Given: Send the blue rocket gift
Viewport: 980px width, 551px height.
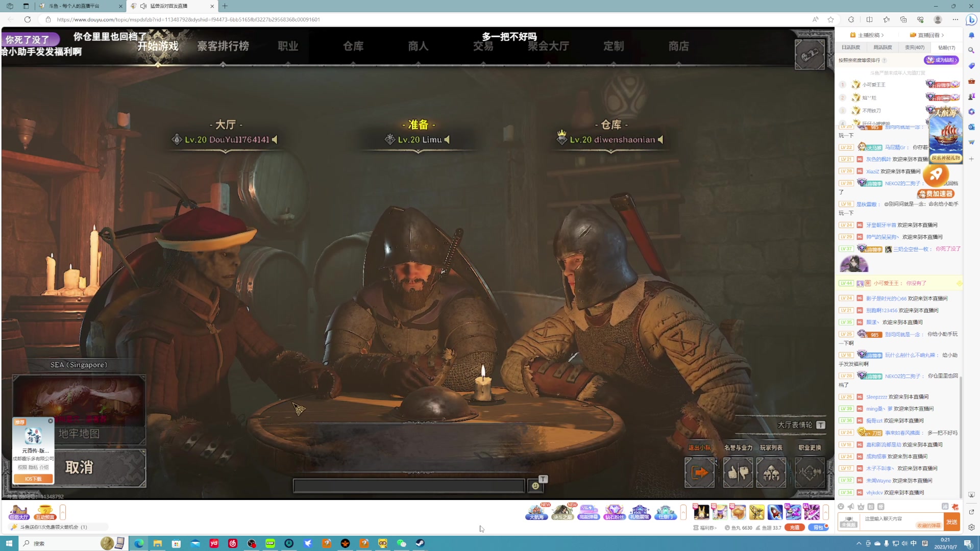Looking at the screenshot, I should coord(775,512).
